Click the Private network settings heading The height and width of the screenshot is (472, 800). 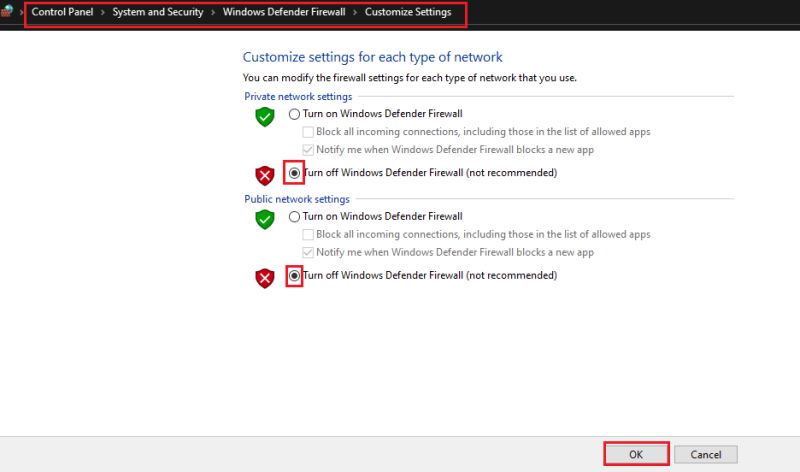coord(298,96)
